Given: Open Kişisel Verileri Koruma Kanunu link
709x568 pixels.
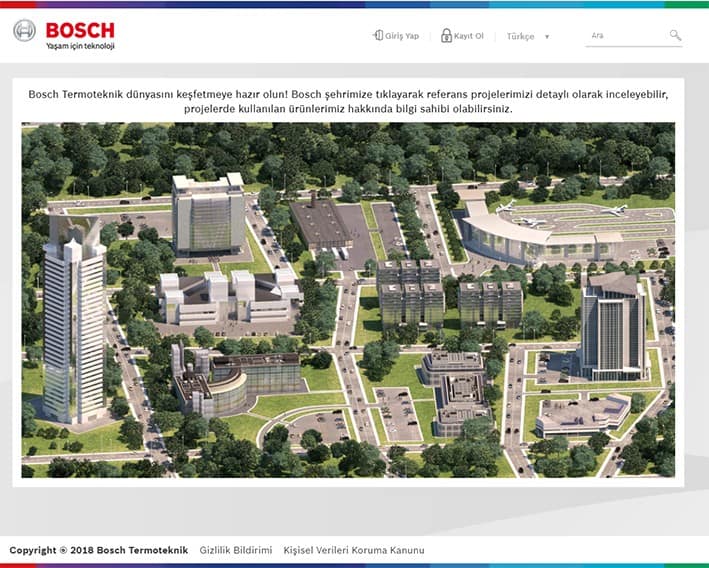Looking at the screenshot, I should click(x=354, y=550).
